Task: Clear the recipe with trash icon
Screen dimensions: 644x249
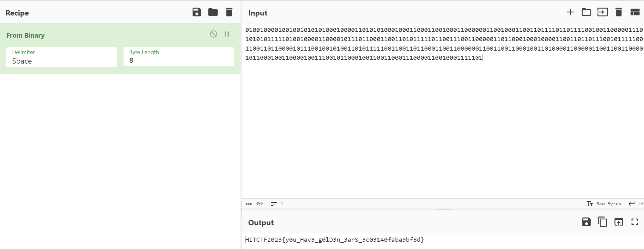Action: pyautogui.click(x=229, y=12)
